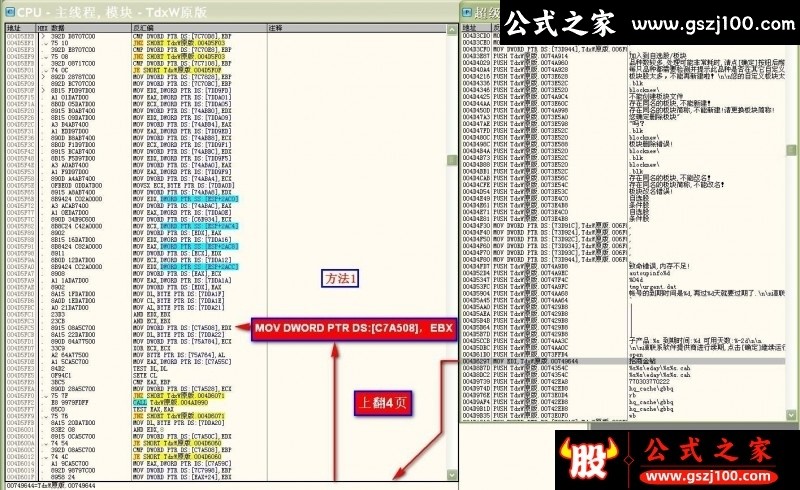This screenshot has width=800, height=490.
Task: Click the CPU disassembly scrollbar up arrow
Action: click(452, 30)
